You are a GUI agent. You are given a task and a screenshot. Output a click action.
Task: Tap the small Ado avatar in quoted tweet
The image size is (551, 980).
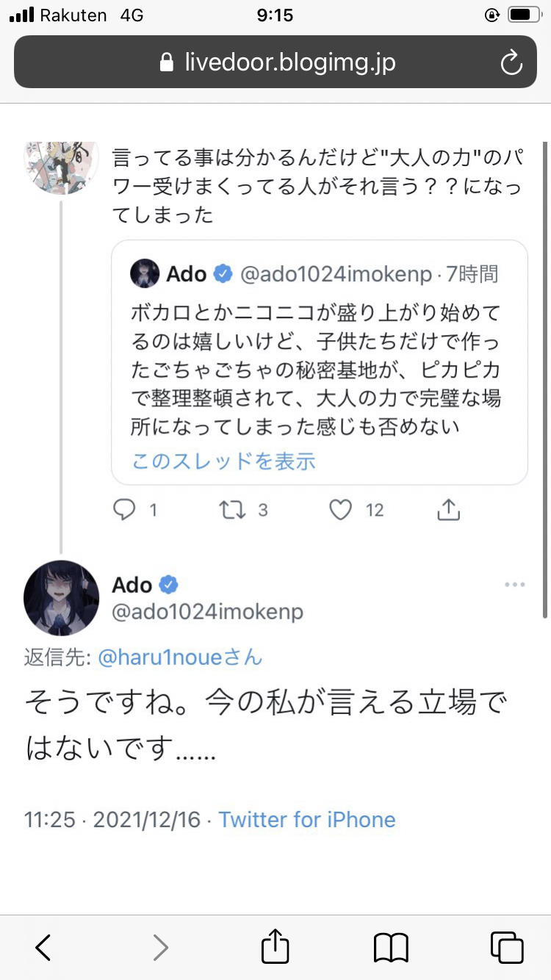click(x=145, y=275)
